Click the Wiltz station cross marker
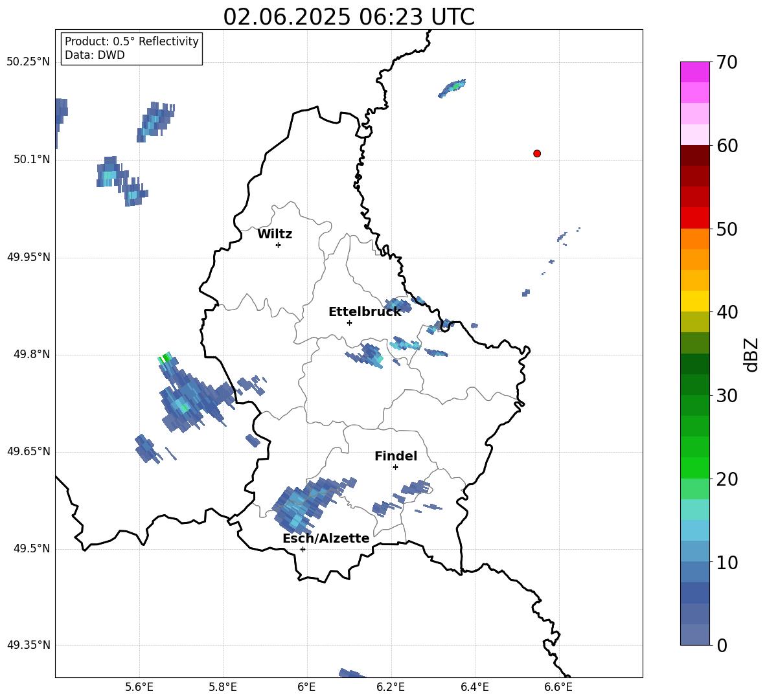 (x=278, y=245)
